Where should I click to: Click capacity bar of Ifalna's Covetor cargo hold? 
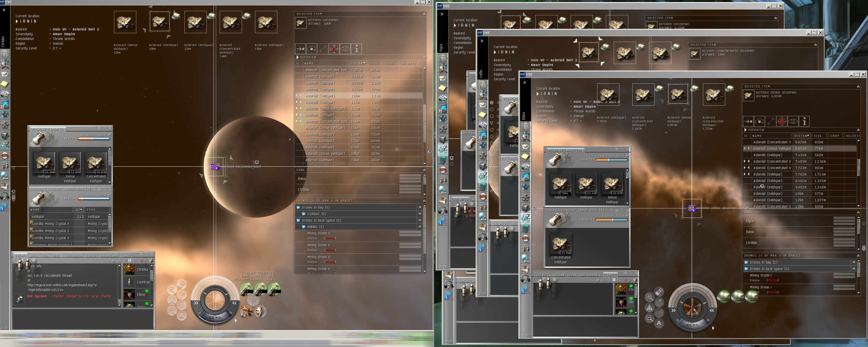(x=612, y=220)
